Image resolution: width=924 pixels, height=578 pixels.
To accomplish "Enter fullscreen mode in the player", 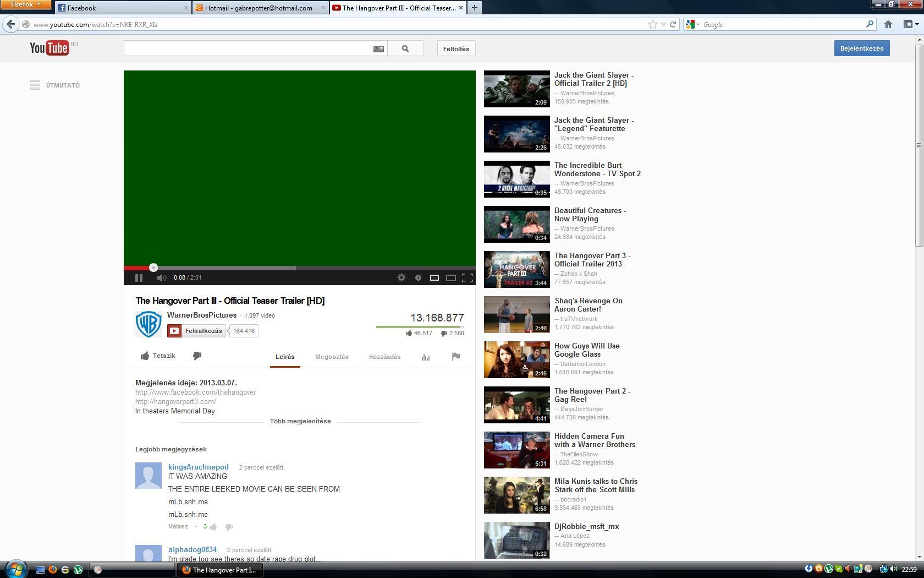I will point(468,278).
